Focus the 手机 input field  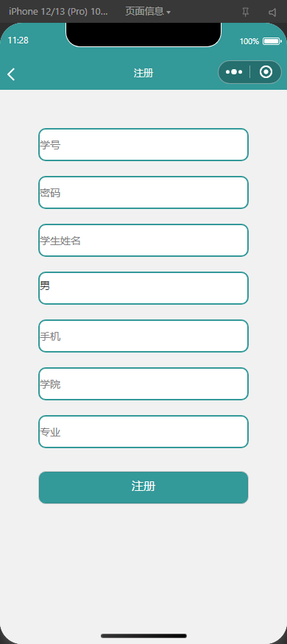pyautogui.click(x=143, y=336)
